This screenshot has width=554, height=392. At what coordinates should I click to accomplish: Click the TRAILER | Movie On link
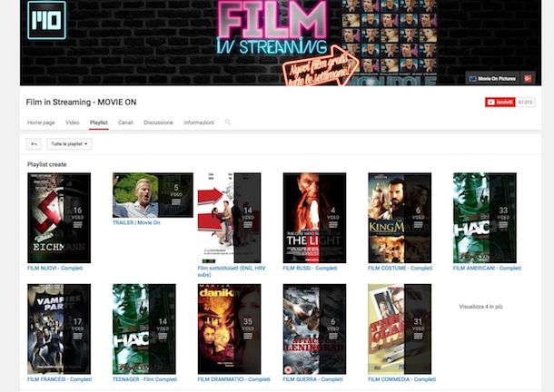pyautogui.click(x=136, y=222)
